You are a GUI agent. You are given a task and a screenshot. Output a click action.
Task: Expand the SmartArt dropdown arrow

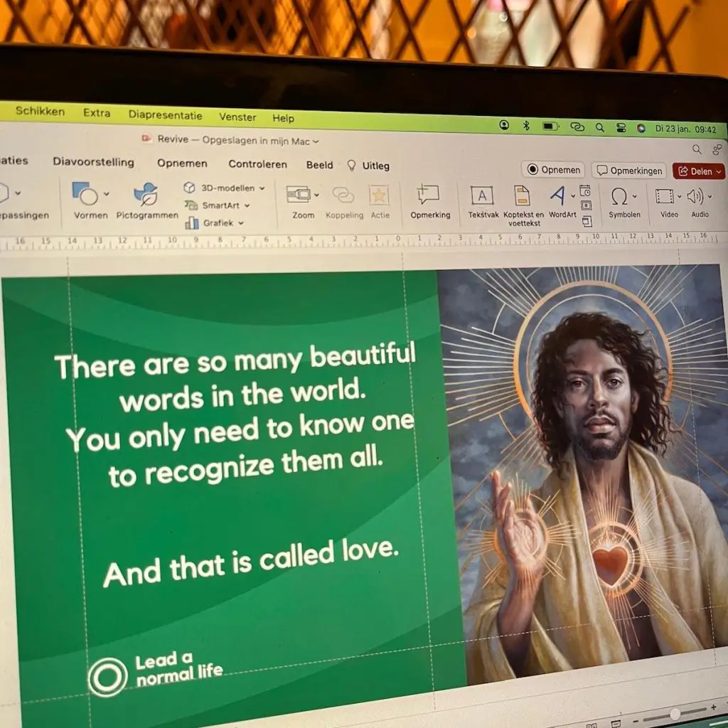tap(247, 205)
